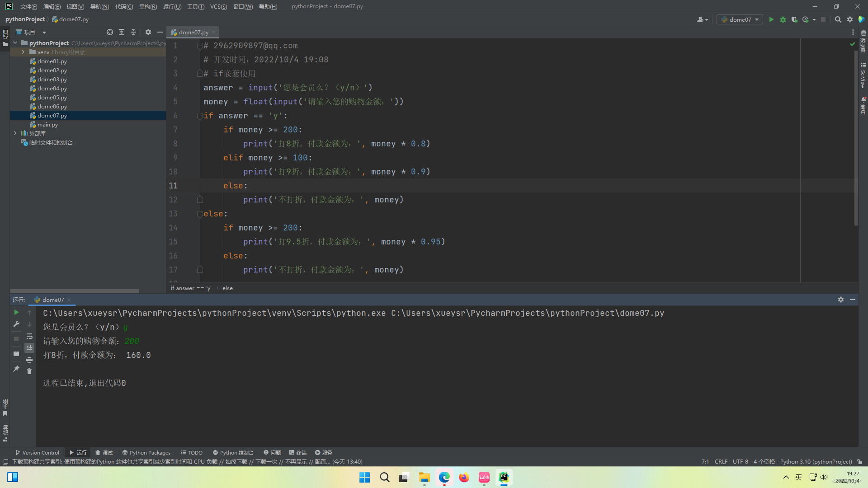Click the trash icon to clear console output

click(x=29, y=371)
